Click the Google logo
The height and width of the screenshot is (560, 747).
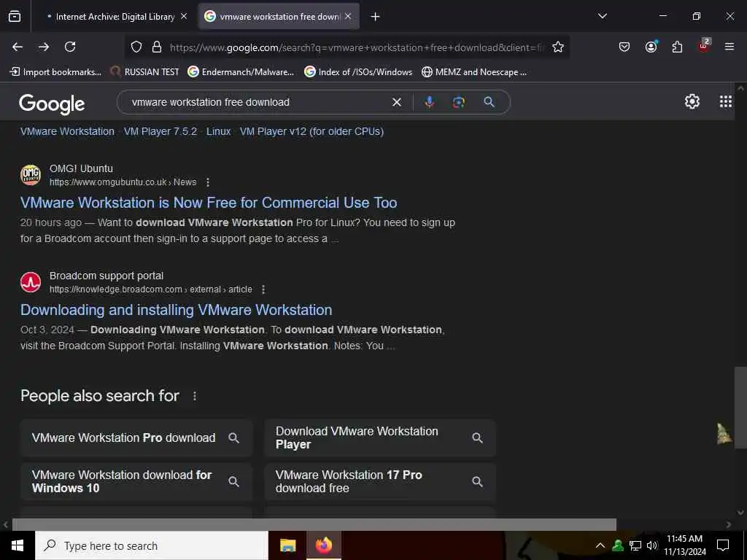click(52, 104)
